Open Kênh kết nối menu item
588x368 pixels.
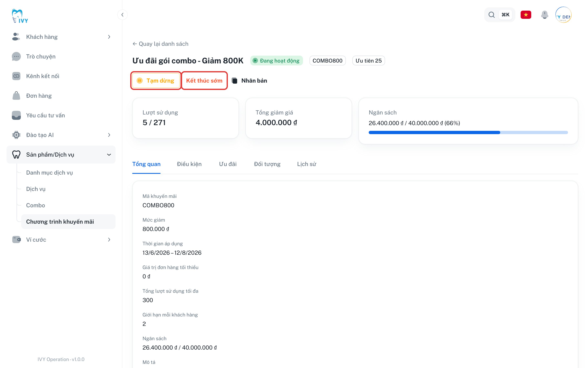pos(61,76)
